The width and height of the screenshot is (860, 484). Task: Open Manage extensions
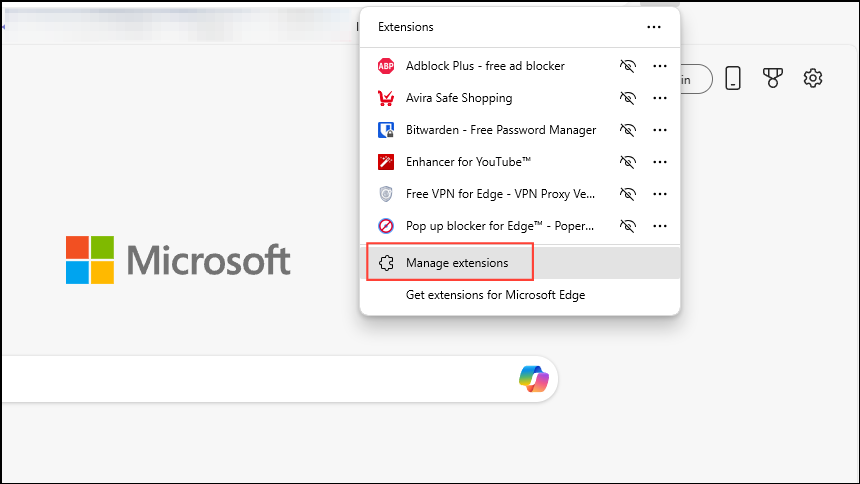(520, 263)
